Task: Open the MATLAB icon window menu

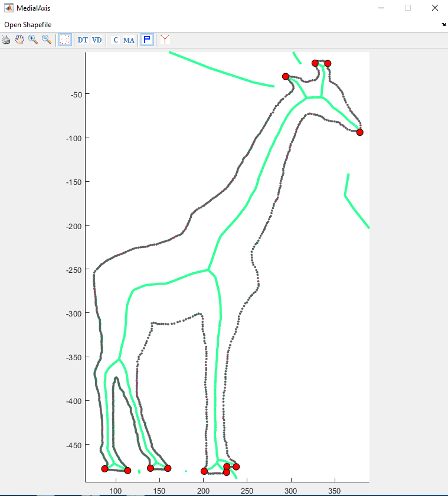Action: [8, 8]
